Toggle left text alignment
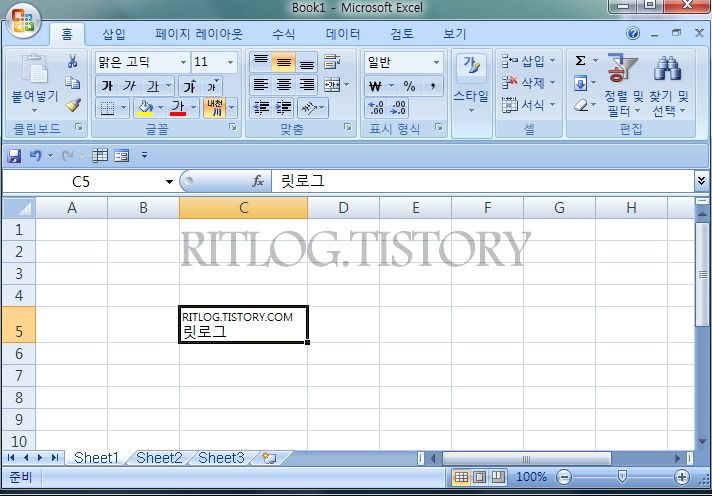The height and width of the screenshot is (496, 712). pyautogui.click(x=261, y=84)
